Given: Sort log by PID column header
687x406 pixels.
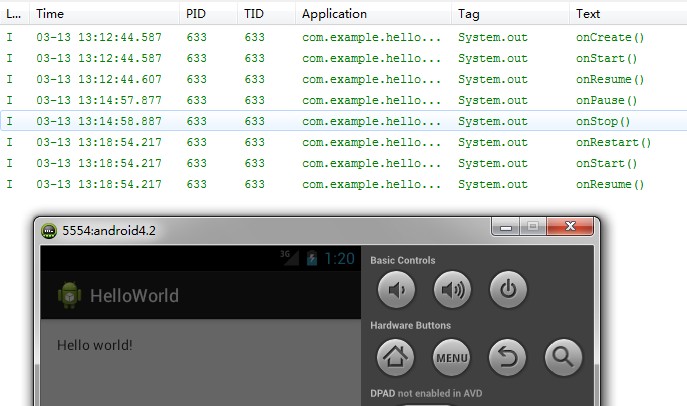Looking at the screenshot, I should point(208,14).
